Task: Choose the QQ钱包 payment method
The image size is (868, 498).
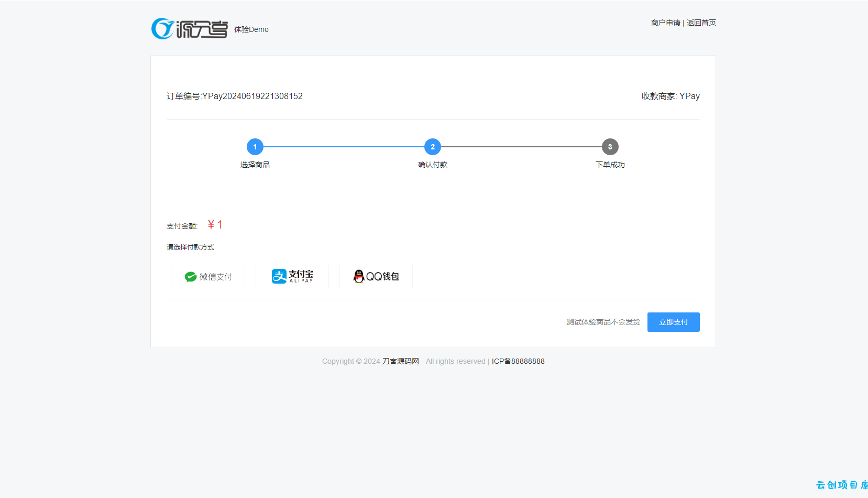Action: [x=376, y=276]
